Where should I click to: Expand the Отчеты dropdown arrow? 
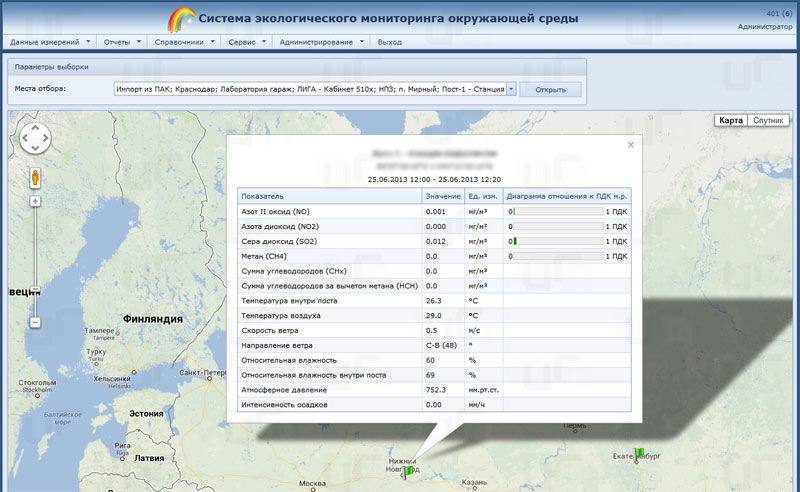(x=139, y=41)
